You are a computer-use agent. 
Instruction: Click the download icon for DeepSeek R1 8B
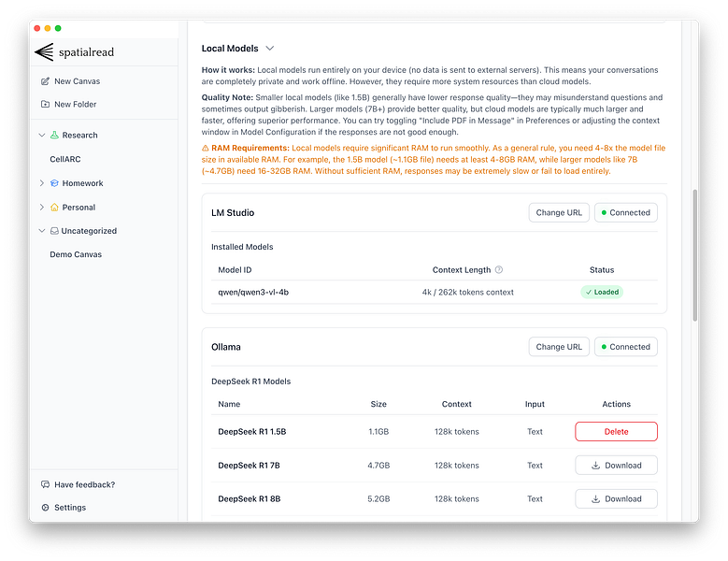click(595, 498)
